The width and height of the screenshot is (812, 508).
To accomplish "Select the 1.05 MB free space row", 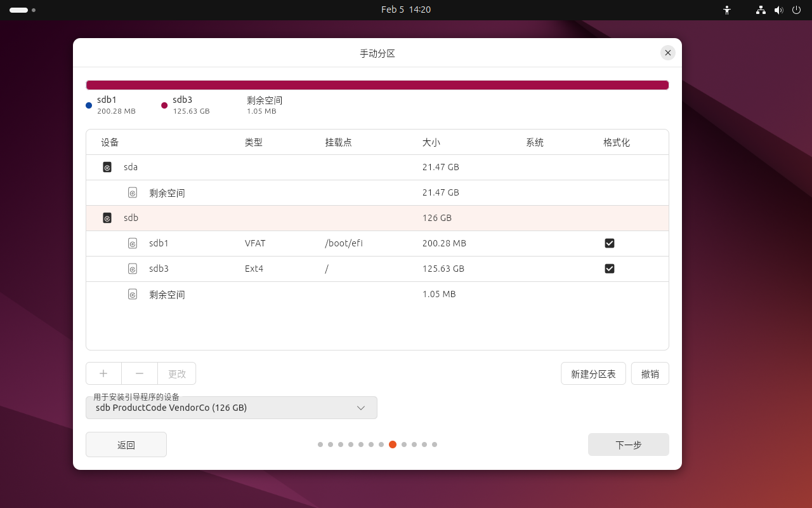I will (377, 294).
